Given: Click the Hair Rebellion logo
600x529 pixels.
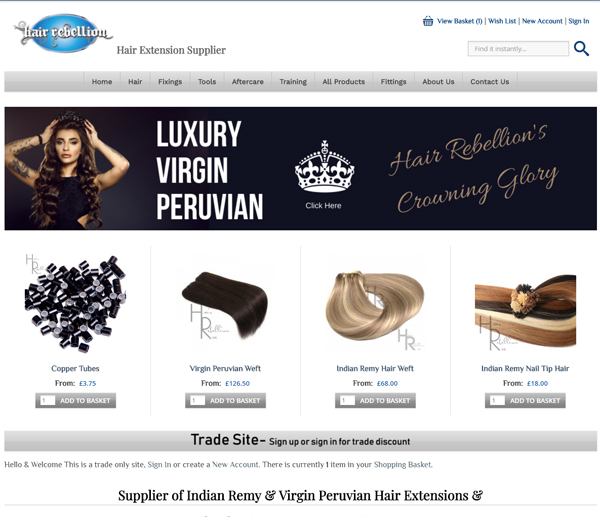Looking at the screenshot, I should click(63, 33).
